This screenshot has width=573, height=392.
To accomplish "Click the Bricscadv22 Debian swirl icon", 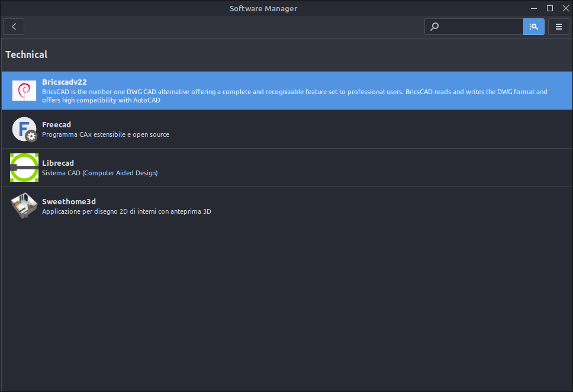I will tap(24, 91).
